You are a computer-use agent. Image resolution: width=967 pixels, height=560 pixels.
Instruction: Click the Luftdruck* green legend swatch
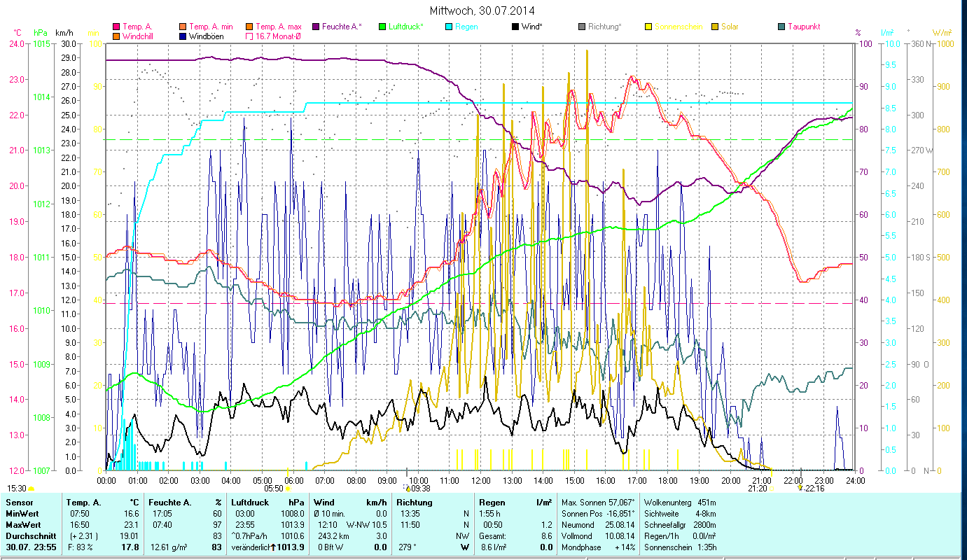pos(382,27)
